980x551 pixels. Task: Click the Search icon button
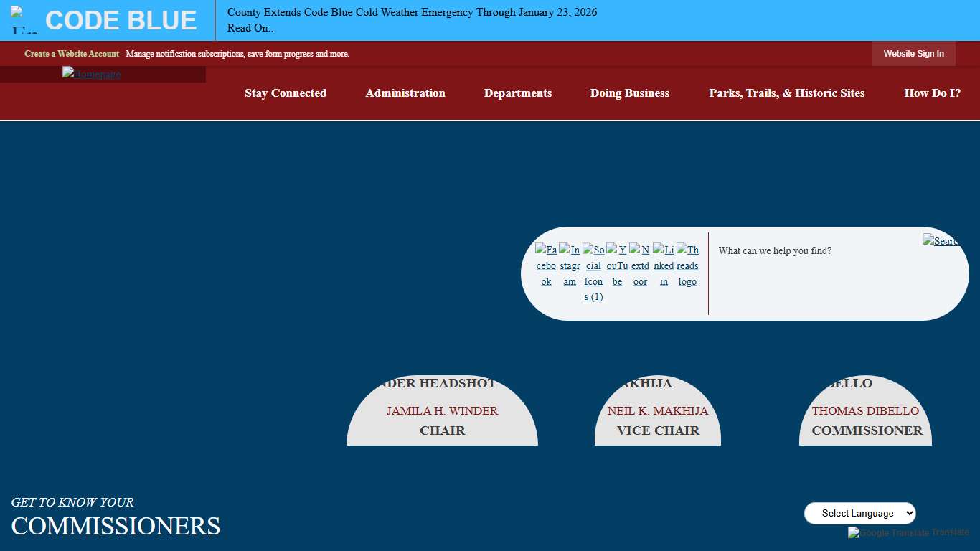pyautogui.click(x=941, y=241)
